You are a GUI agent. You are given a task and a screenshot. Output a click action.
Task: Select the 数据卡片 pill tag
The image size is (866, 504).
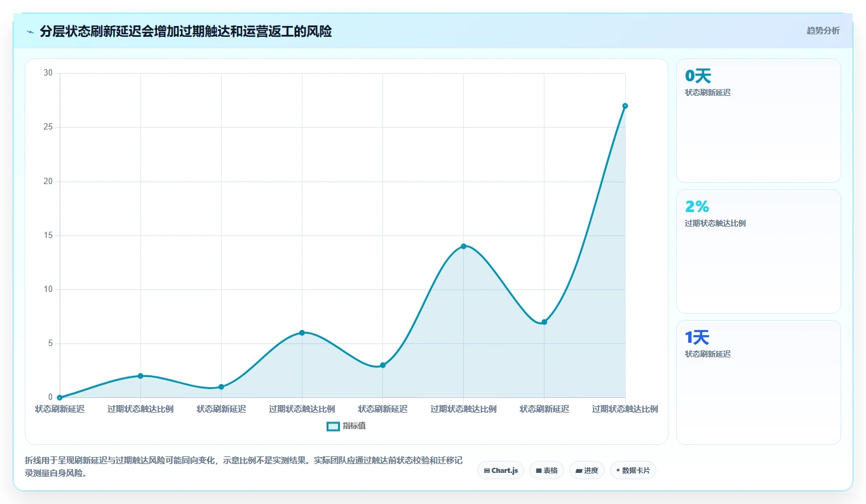coord(633,470)
